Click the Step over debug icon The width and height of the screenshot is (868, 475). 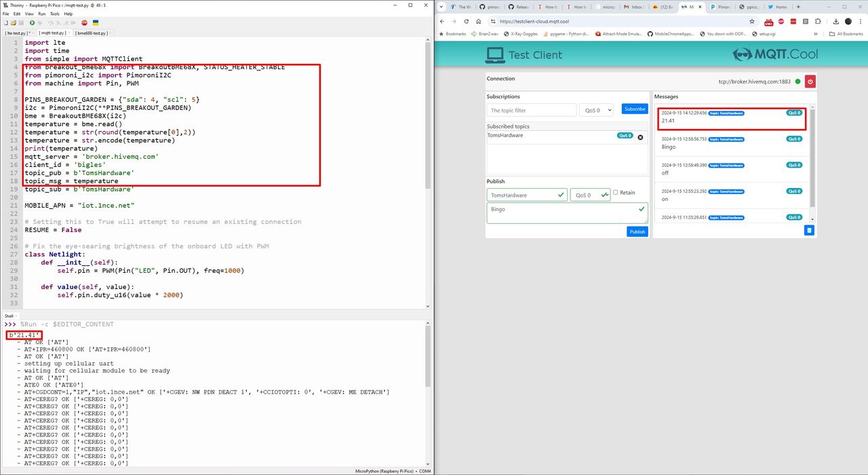[51, 22]
